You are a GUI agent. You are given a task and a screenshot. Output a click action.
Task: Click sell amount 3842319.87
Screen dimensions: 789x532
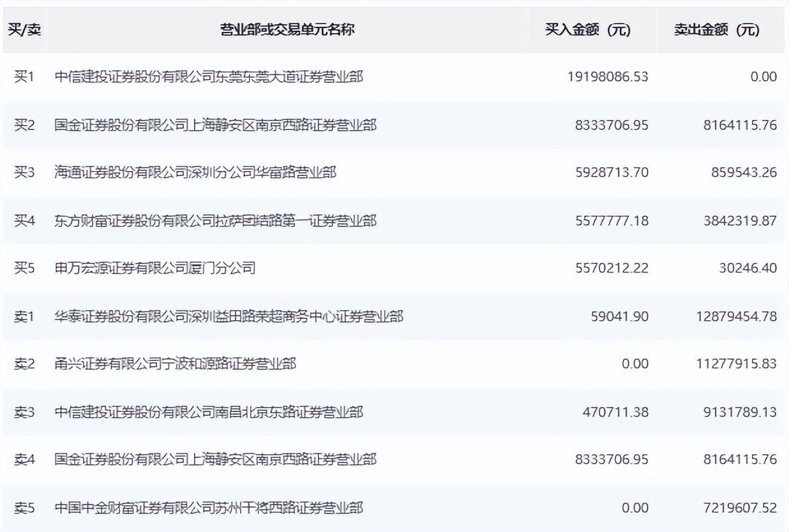pos(740,220)
